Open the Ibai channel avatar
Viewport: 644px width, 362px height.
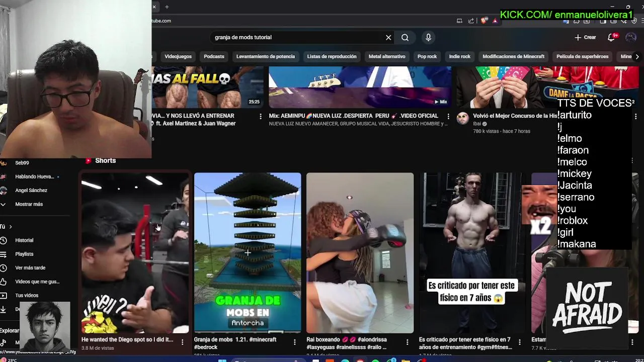[x=462, y=119]
